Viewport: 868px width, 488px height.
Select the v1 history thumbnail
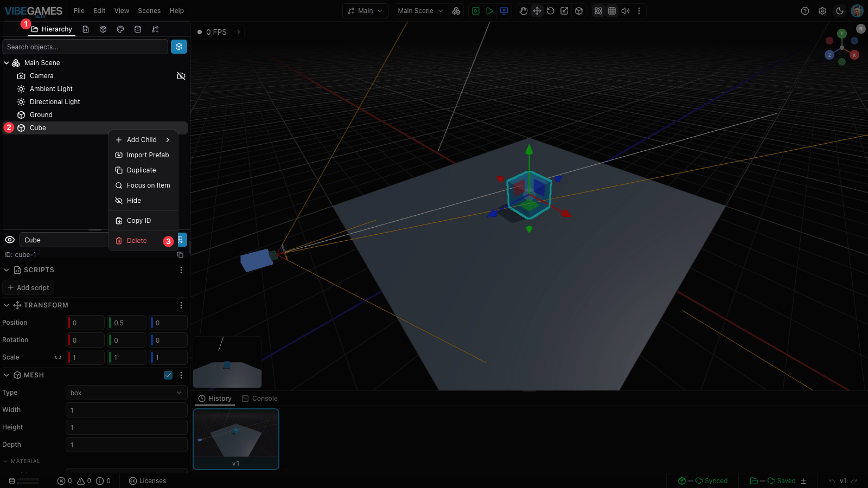point(236,439)
